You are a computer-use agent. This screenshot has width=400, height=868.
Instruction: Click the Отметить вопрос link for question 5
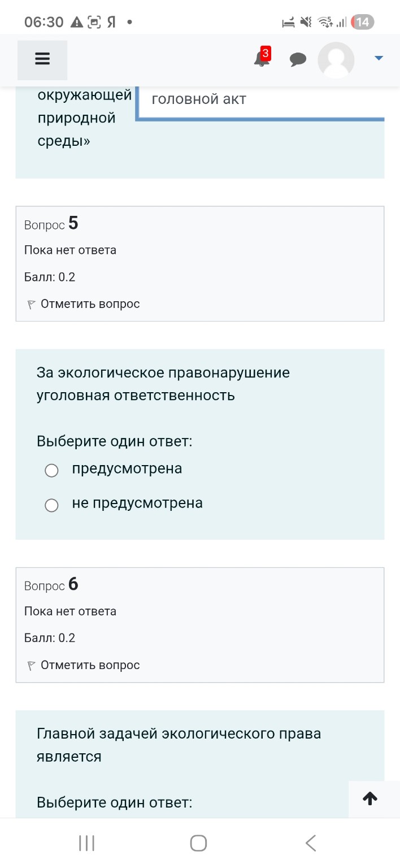[80, 303]
